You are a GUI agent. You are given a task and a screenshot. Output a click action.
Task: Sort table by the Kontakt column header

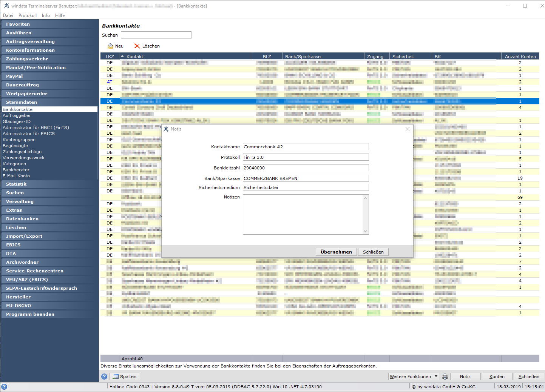(185, 57)
